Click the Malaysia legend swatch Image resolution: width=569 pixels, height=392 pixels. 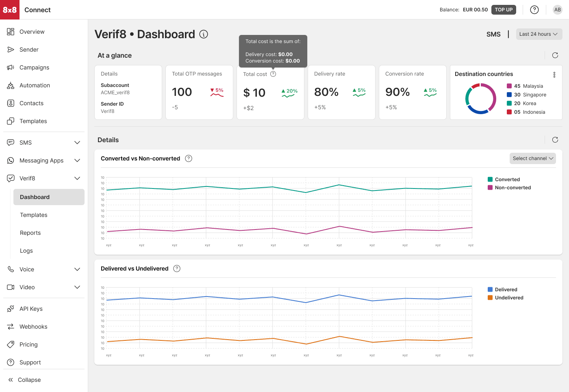pos(509,86)
